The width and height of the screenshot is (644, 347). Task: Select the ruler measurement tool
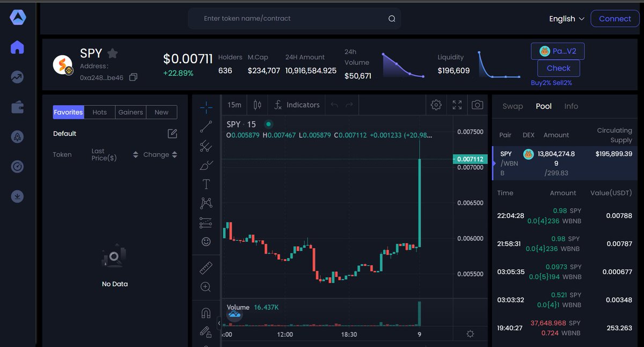(x=206, y=267)
